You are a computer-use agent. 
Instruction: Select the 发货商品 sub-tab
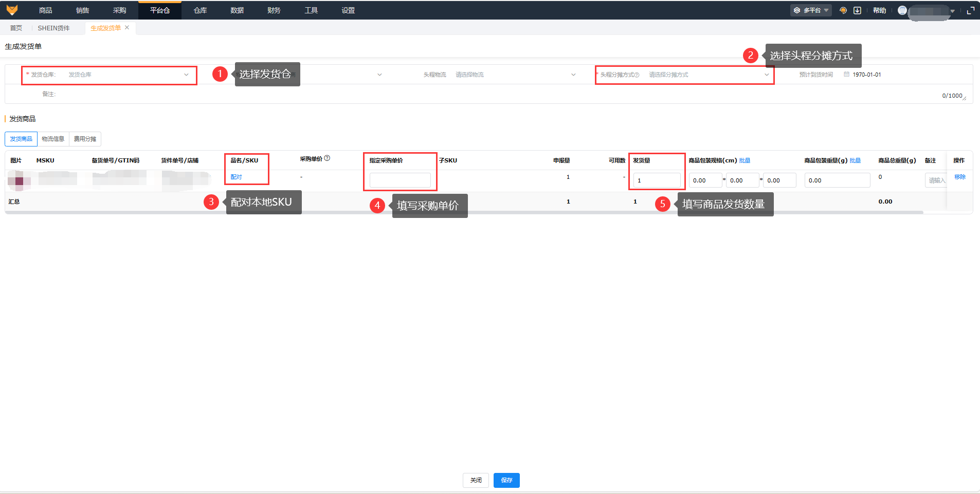pos(21,139)
